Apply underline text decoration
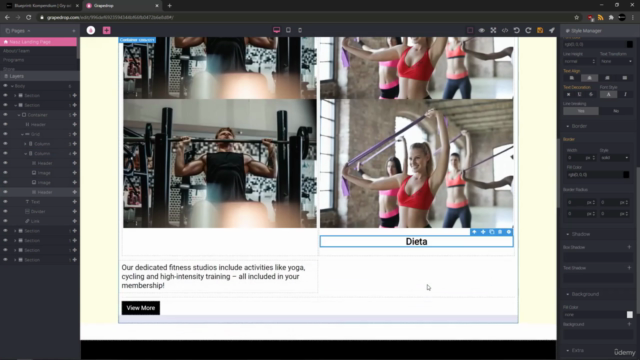 coord(579,94)
